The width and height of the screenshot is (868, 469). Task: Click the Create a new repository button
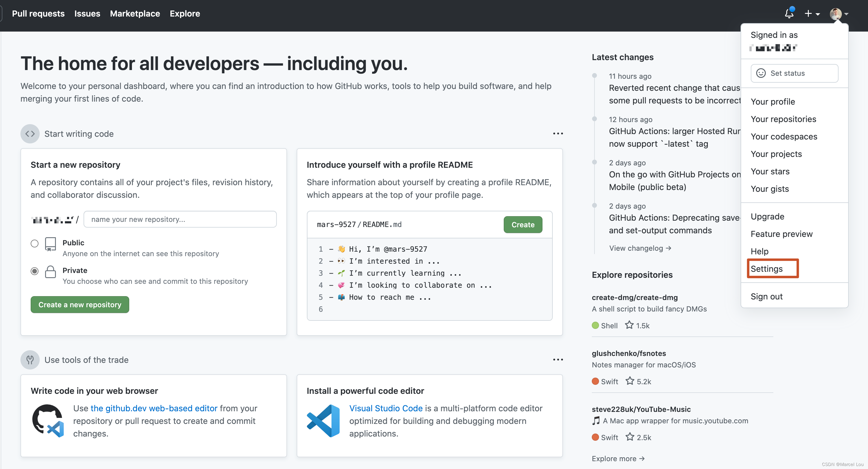80,304
